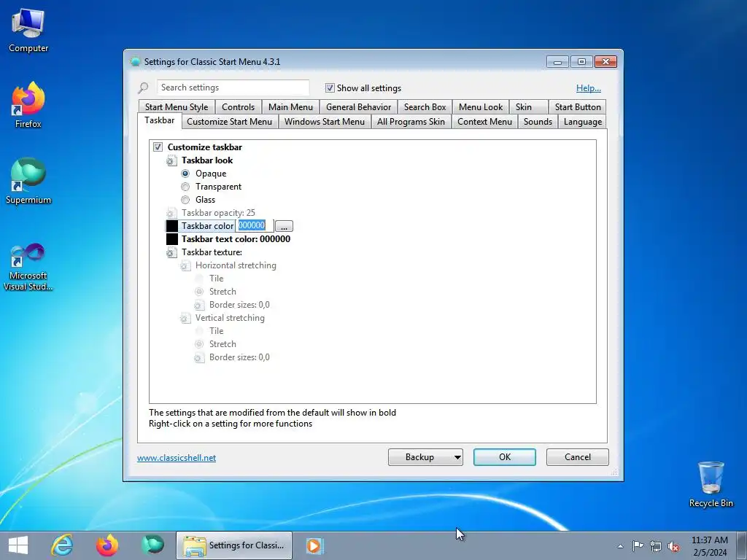Viewport: 747px width, 560px height.
Task: Select the Recycle Bin desktop icon
Action: pyautogui.click(x=711, y=484)
